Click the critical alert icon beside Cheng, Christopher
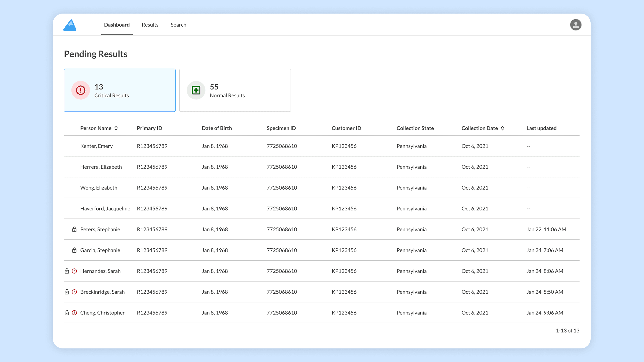 coord(74,312)
